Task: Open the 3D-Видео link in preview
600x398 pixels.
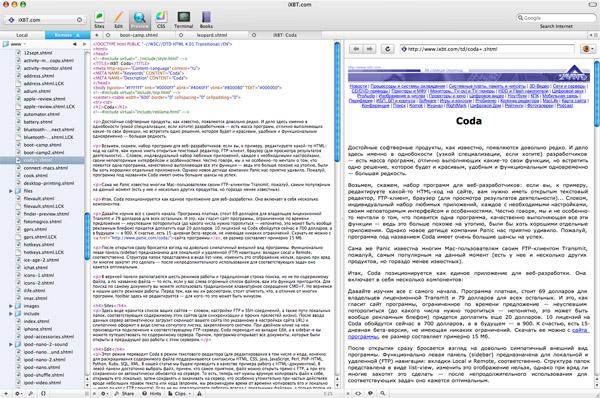Action: click(x=539, y=86)
